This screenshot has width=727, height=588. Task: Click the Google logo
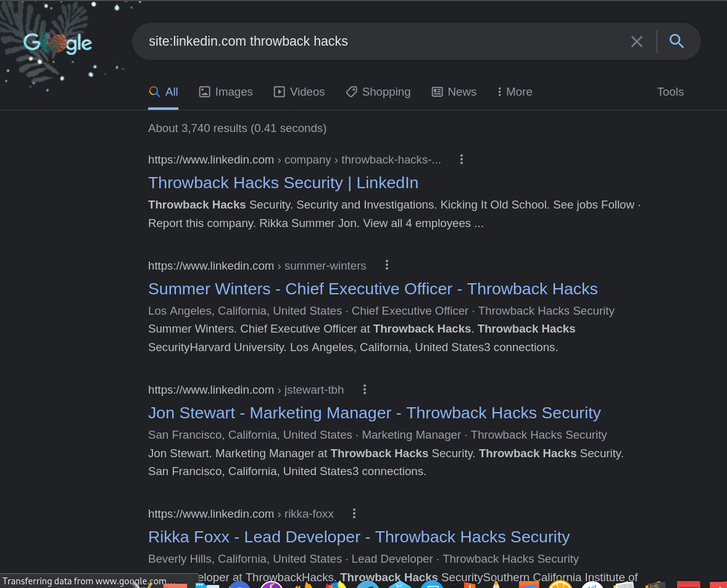click(57, 43)
